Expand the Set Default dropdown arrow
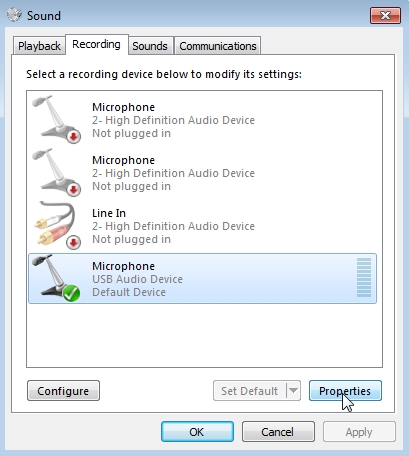This screenshot has width=409, height=456. [x=293, y=390]
